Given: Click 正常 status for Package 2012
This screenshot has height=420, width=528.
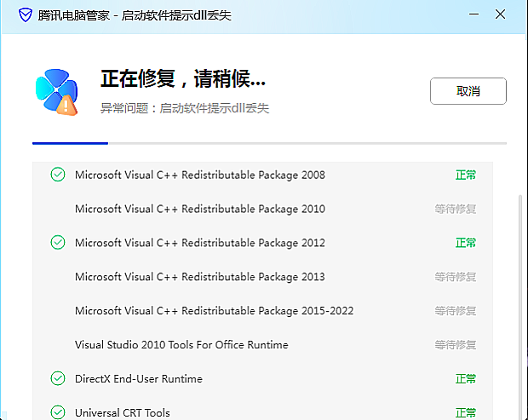Looking at the screenshot, I should coord(466,243).
